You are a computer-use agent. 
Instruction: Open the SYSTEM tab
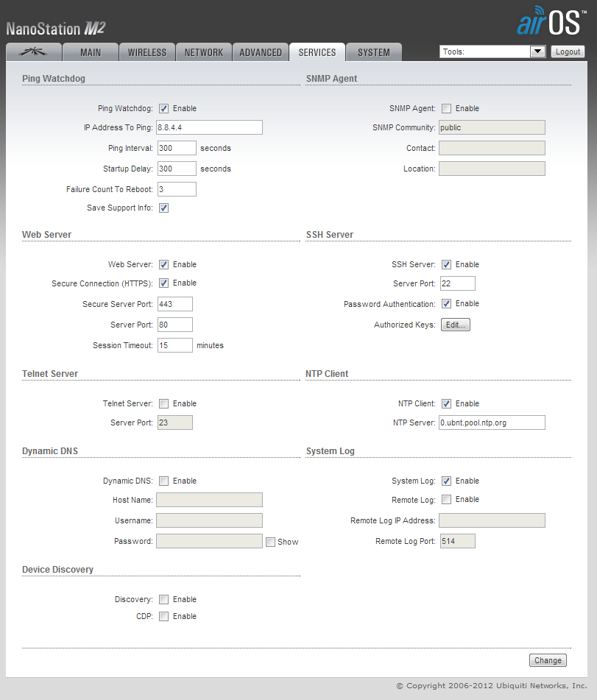click(374, 52)
